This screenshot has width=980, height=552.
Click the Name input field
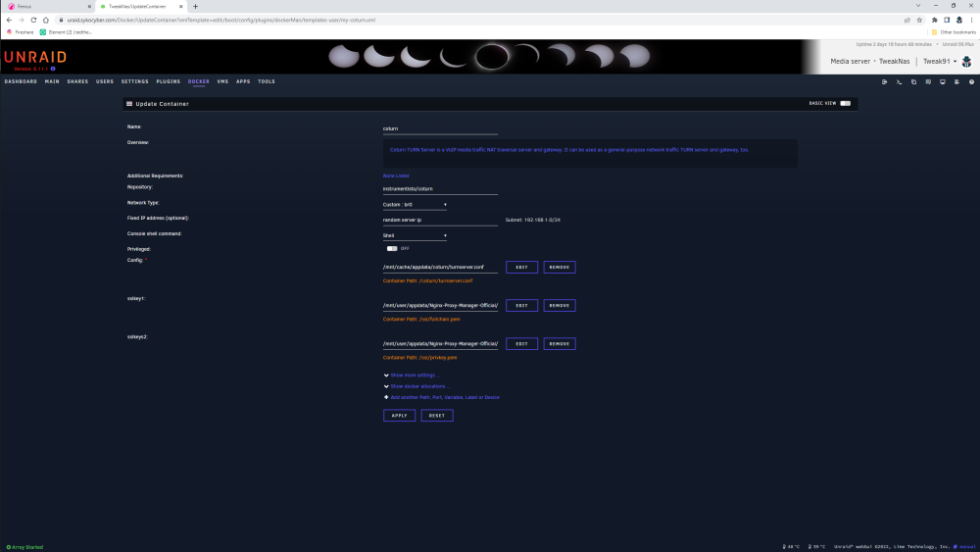tap(440, 128)
